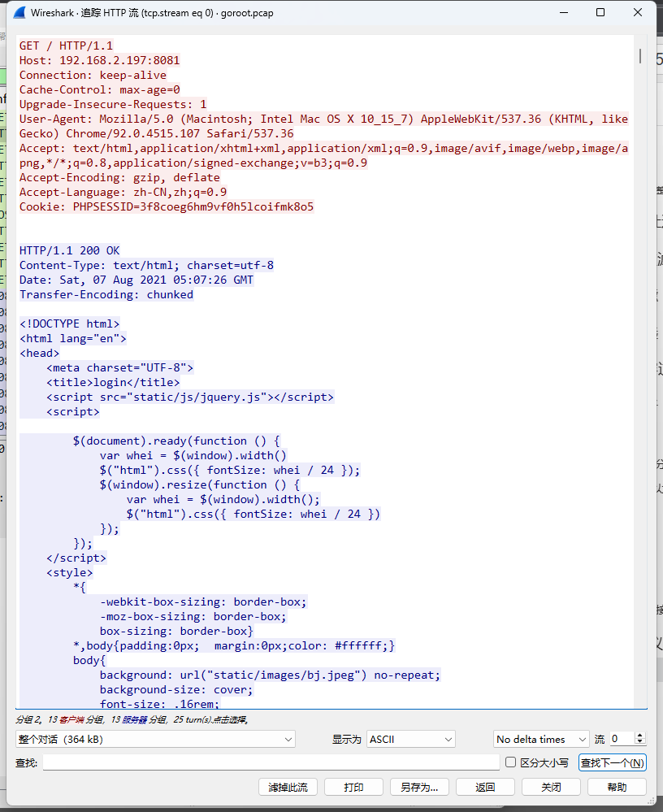This screenshot has height=812, width=663.
Task: Click the "<style>" opening tag line
Action: pos(69,572)
